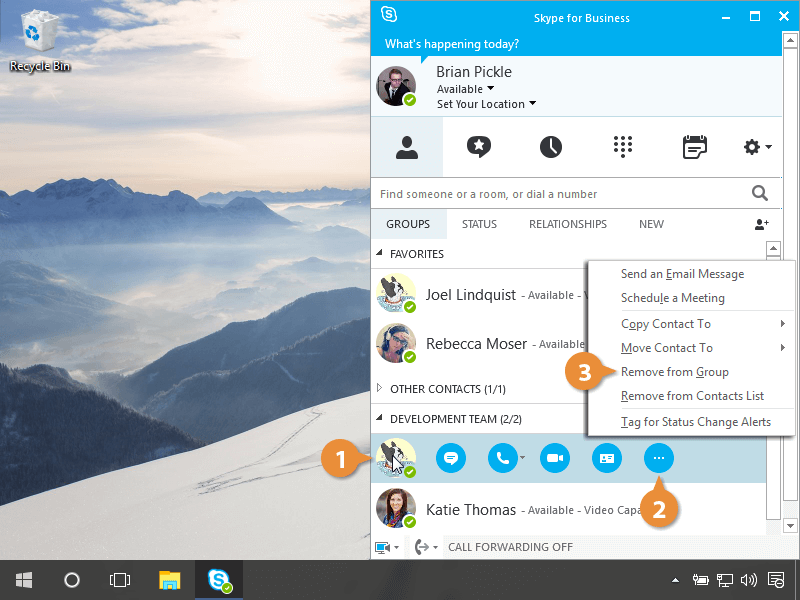Click the Call Forwarding Off button
Image resolution: width=800 pixels, height=600 pixels.
tap(510, 547)
